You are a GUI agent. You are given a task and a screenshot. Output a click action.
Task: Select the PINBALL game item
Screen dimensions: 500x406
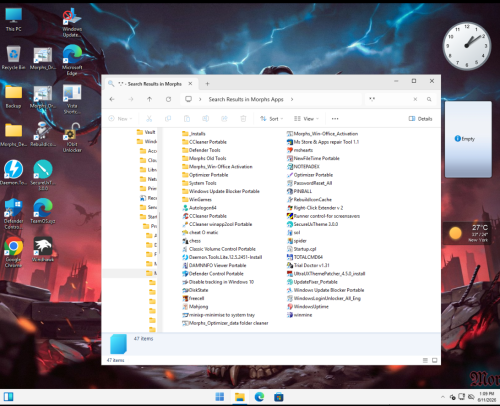pos(299,191)
